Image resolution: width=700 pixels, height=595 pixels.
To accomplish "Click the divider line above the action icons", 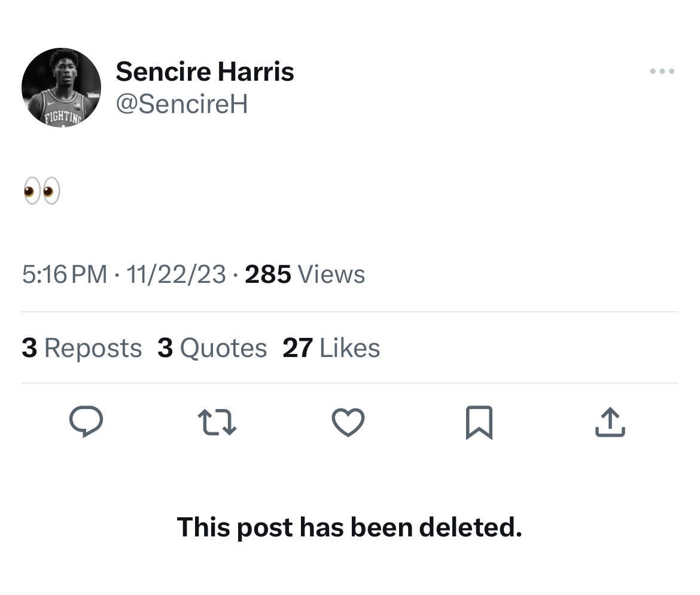I will (349, 383).
